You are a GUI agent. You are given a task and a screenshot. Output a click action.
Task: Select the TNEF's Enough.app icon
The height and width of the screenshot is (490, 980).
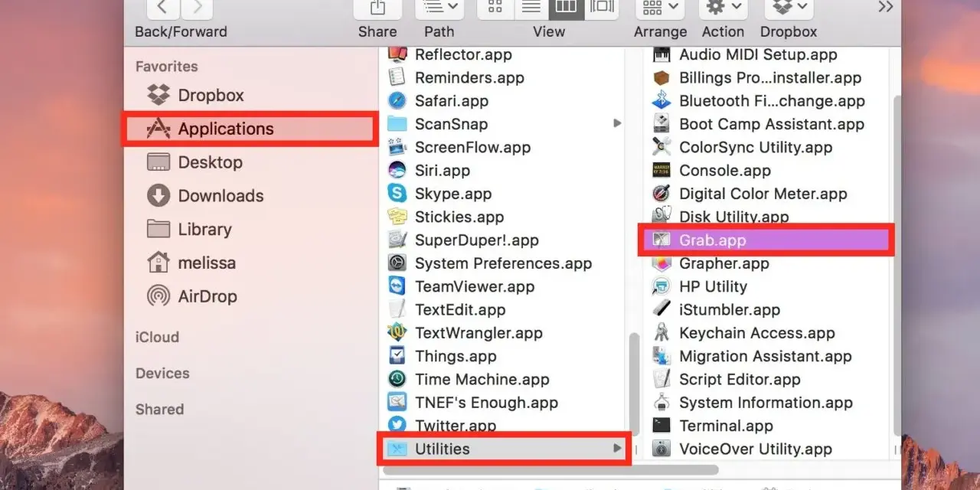397,403
